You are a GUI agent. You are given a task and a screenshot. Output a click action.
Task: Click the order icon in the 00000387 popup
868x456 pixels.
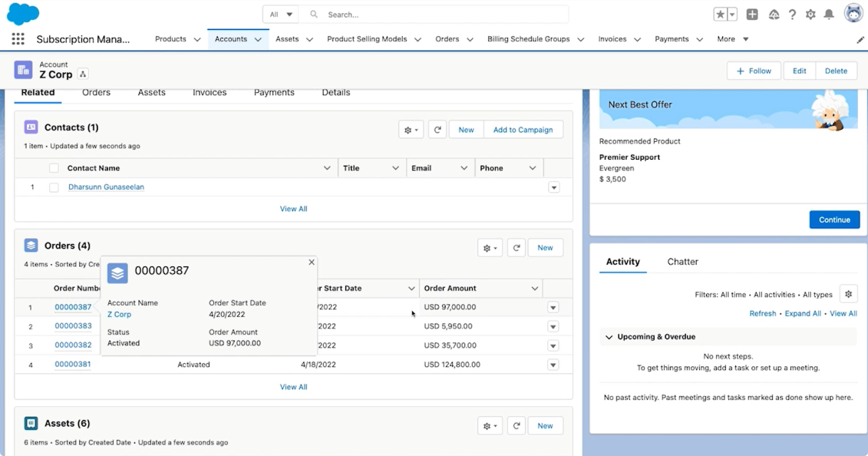coord(117,273)
